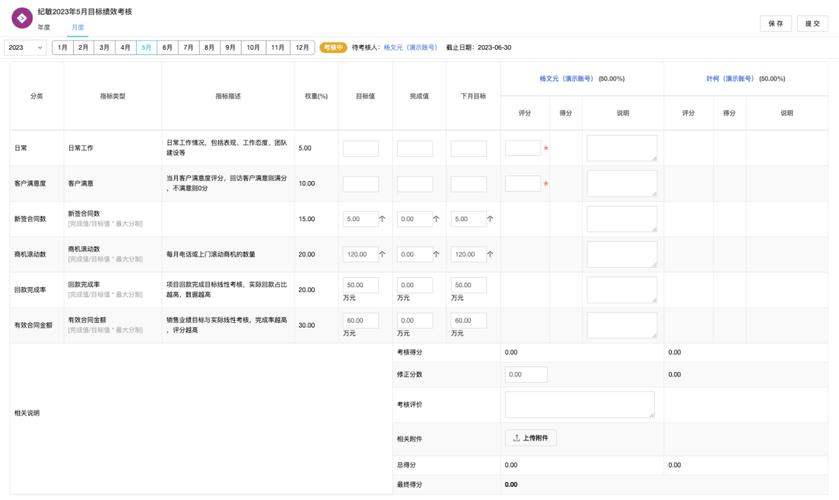This screenshot has height=500, width=839.
Task: Select the 9月 month tab
Action: [231, 48]
